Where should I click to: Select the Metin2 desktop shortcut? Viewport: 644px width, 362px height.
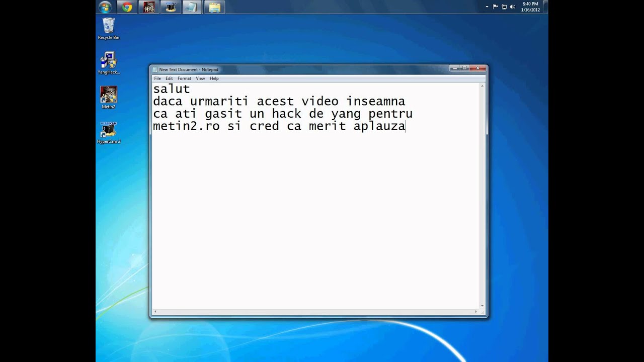coord(109,98)
